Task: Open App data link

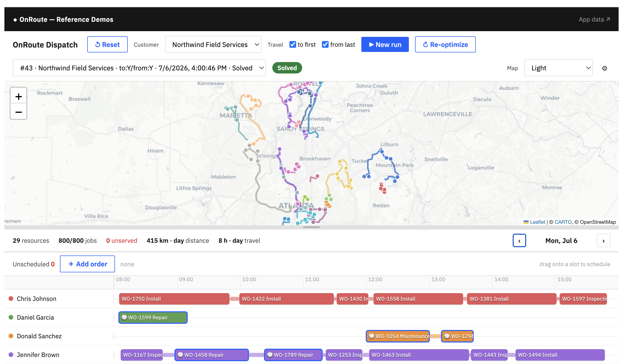Action: [x=594, y=19]
